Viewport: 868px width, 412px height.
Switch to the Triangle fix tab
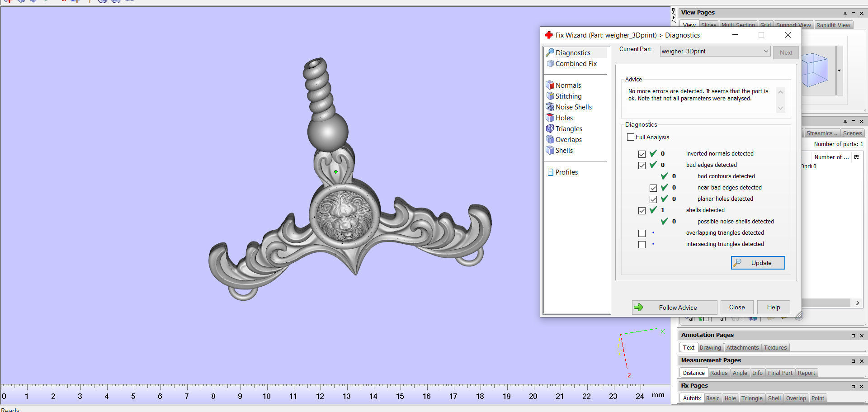[x=752, y=398]
